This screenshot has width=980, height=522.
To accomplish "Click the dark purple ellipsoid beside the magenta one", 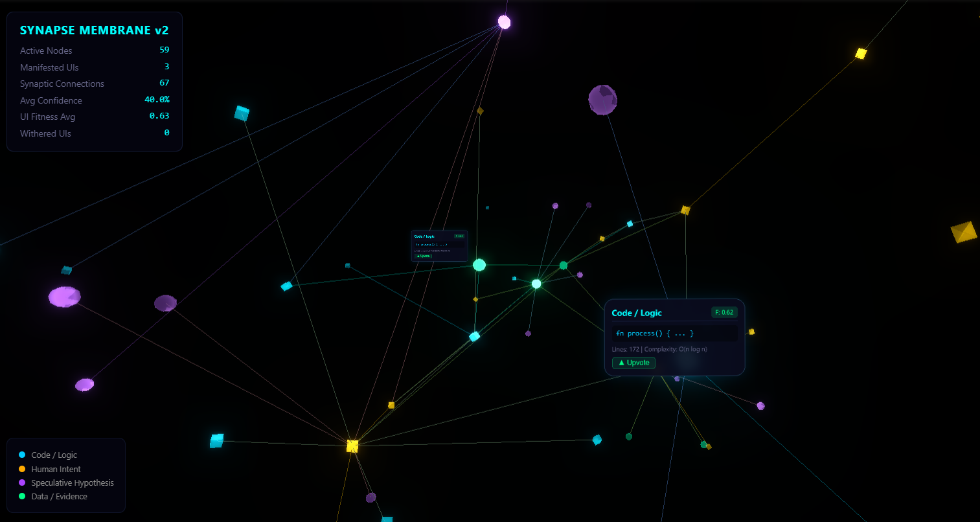I will click(x=165, y=302).
